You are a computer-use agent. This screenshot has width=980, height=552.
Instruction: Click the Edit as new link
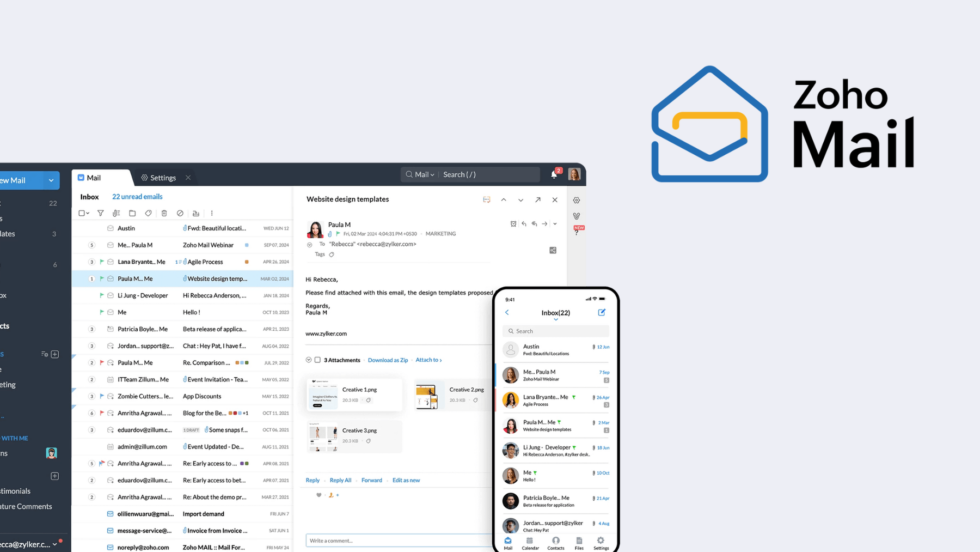pyautogui.click(x=406, y=480)
